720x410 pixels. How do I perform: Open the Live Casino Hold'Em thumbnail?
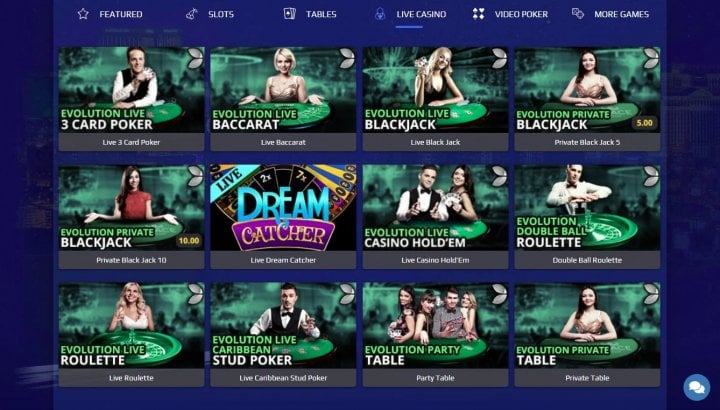tap(435, 208)
